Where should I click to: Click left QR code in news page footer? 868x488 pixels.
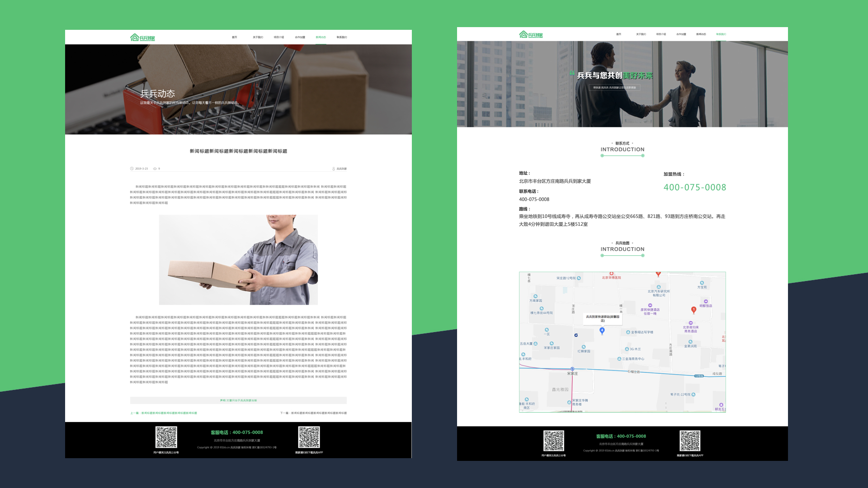tap(166, 437)
